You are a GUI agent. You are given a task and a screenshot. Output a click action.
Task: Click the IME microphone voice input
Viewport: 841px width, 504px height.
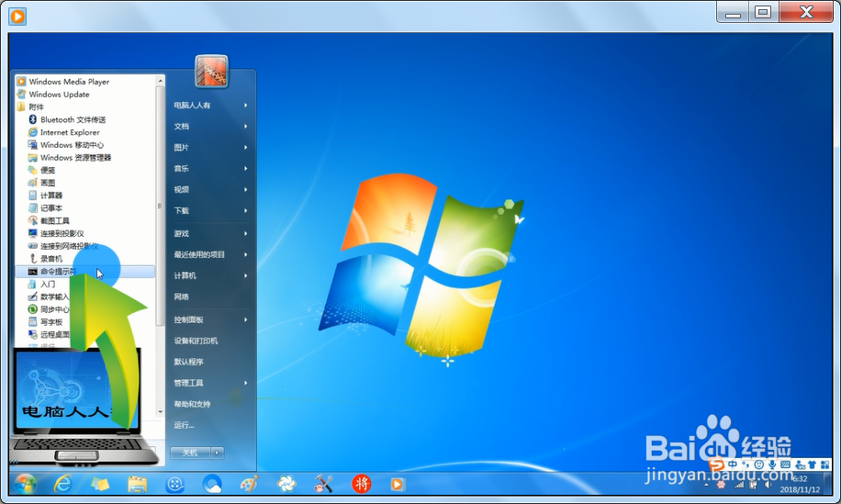tap(772, 465)
